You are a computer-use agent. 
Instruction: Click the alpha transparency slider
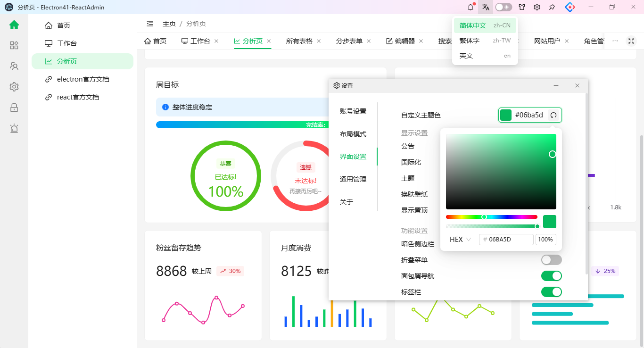click(492, 226)
